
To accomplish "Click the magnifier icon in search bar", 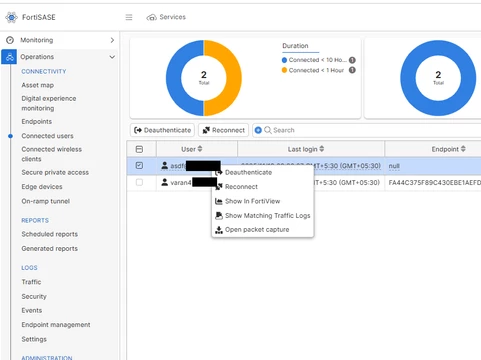I will pyautogui.click(x=268, y=130).
